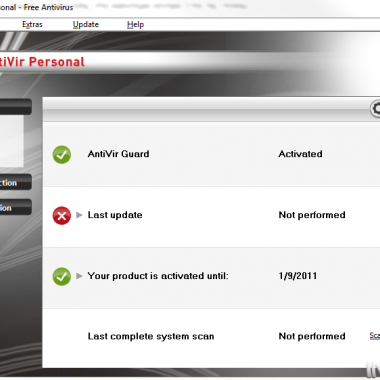The image size is (380, 380).
Task: Open the Update menu
Action: pyautogui.click(x=86, y=25)
